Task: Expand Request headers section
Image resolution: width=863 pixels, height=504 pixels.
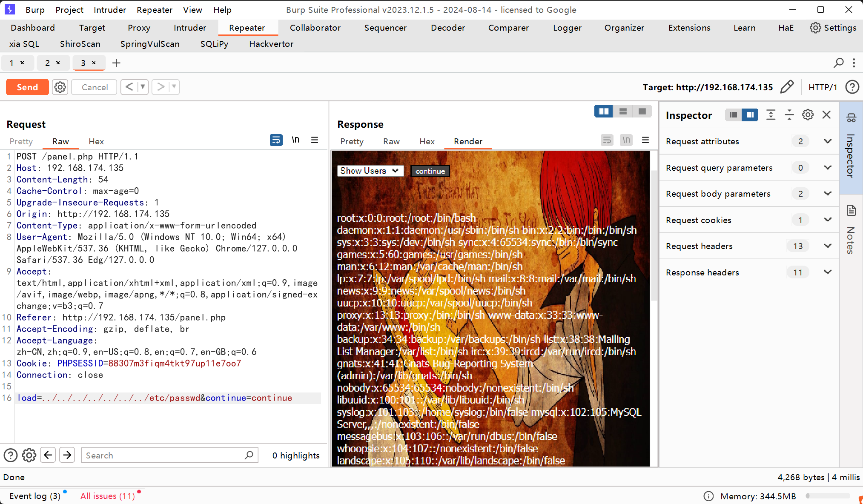Action: (828, 246)
